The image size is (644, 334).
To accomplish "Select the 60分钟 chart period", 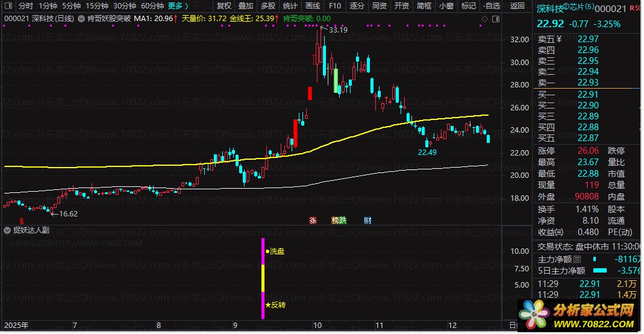I will (x=152, y=6).
